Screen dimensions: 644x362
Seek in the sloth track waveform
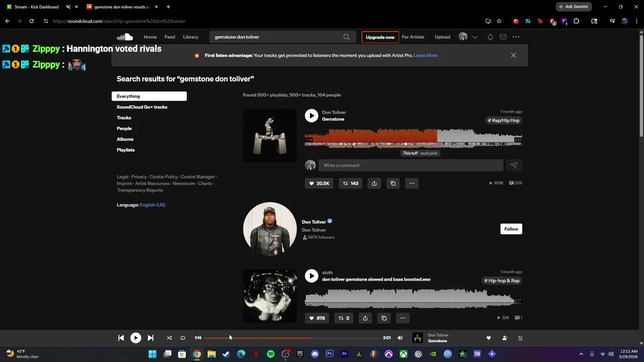413,298
